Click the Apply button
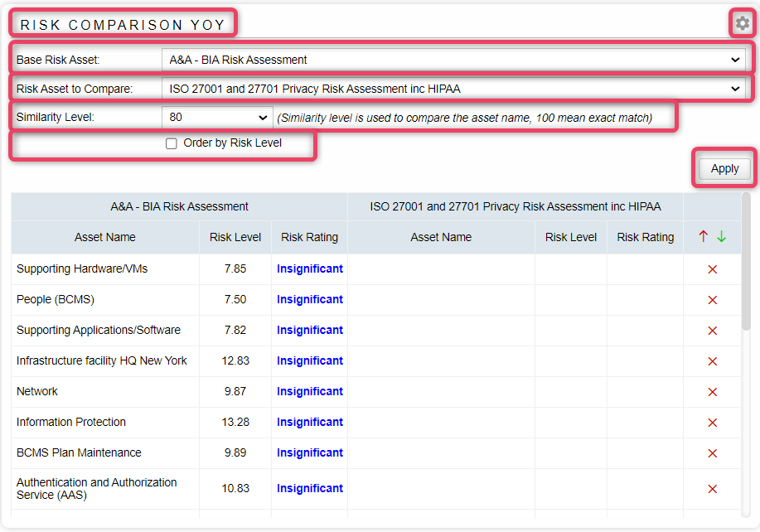Viewport: 760px width, 532px height. click(x=724, y=168)
